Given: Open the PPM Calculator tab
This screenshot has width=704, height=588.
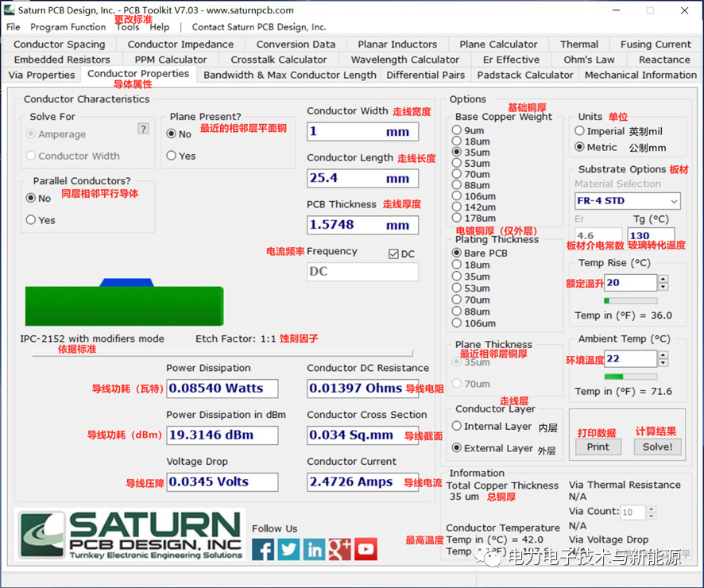Looking at the screenshot, I should pos(171,60).
